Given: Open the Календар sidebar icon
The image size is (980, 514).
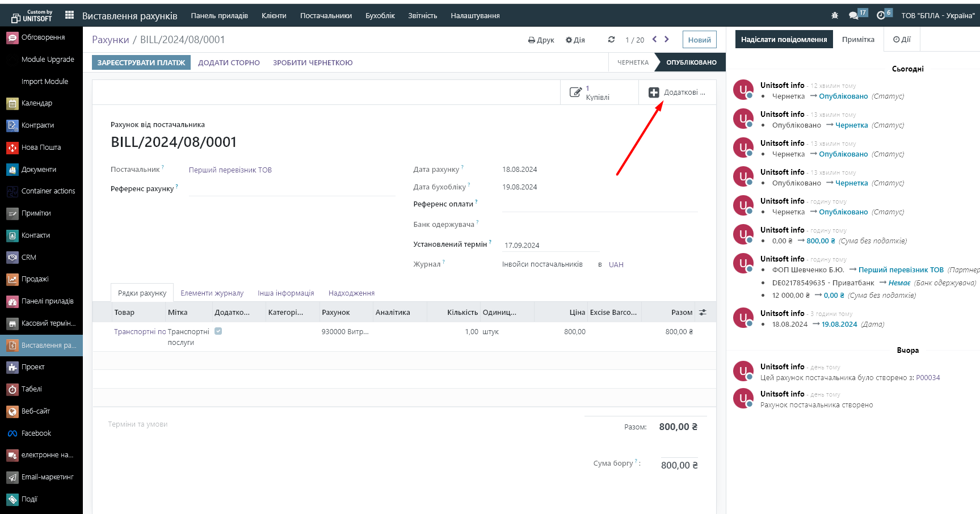Looking at the screenshot, I should pos(12,103).
